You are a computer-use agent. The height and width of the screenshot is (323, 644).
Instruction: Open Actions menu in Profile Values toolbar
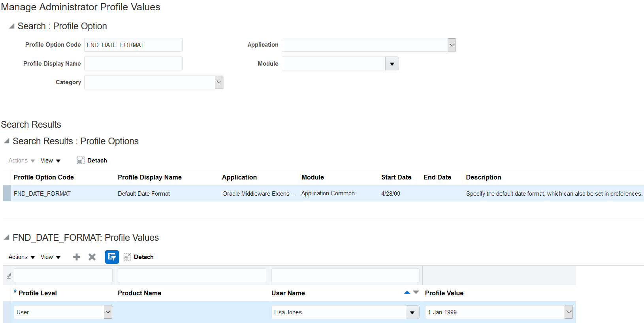point(22,257)
